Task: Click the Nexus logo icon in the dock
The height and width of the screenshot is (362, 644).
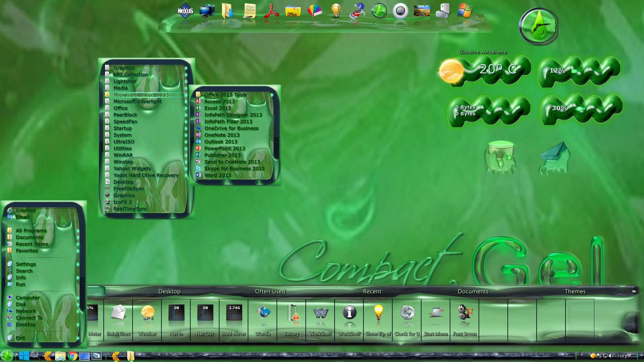Action: click(185, 11)
